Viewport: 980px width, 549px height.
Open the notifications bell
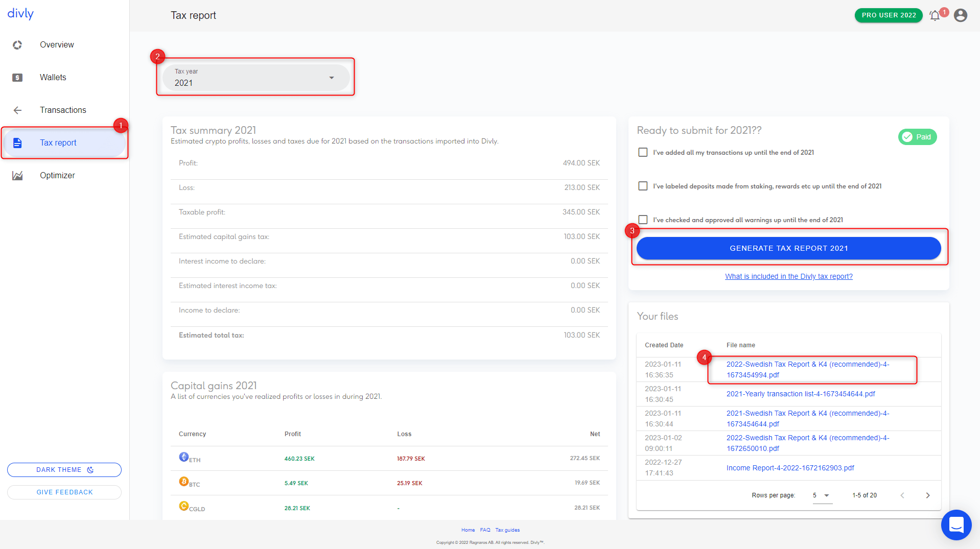point(935,15)
